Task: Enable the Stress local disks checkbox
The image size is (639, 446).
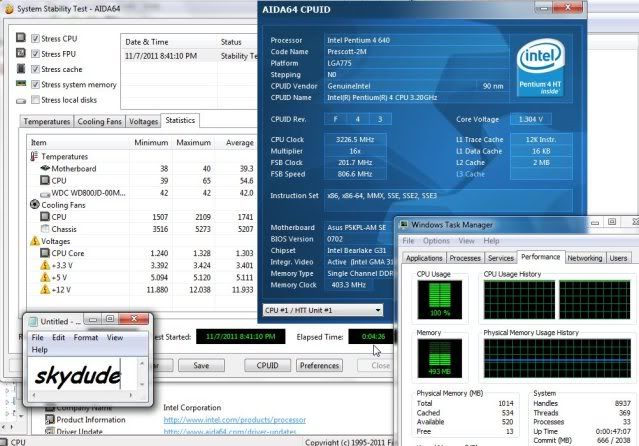Action: [x=35, y=99]
